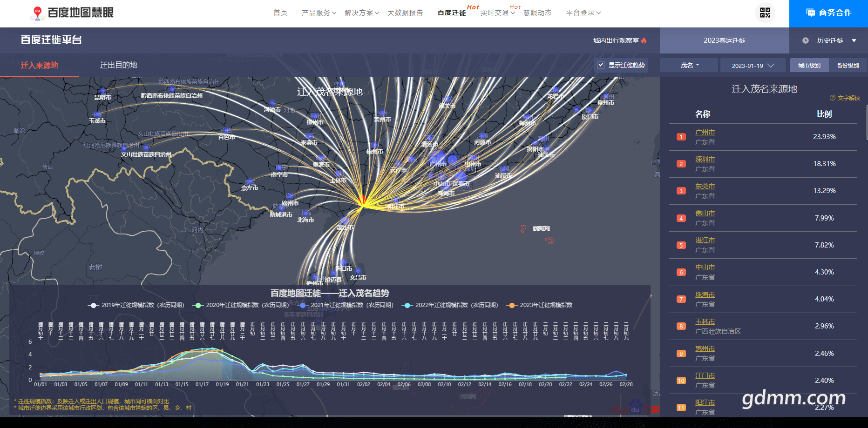This screenshot has height=428, width=868.
Task: Click the 18.31% ratio value
Action: coord(824,164)
